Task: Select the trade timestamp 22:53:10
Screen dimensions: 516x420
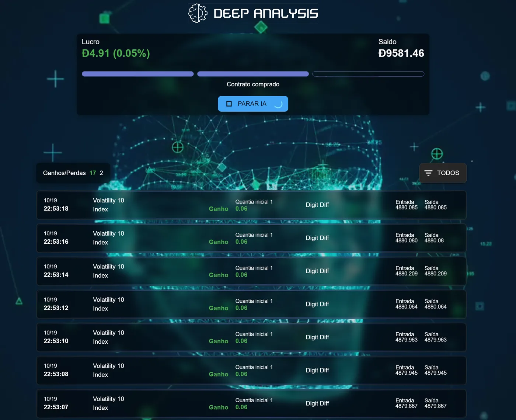Action: click(56, 341)
